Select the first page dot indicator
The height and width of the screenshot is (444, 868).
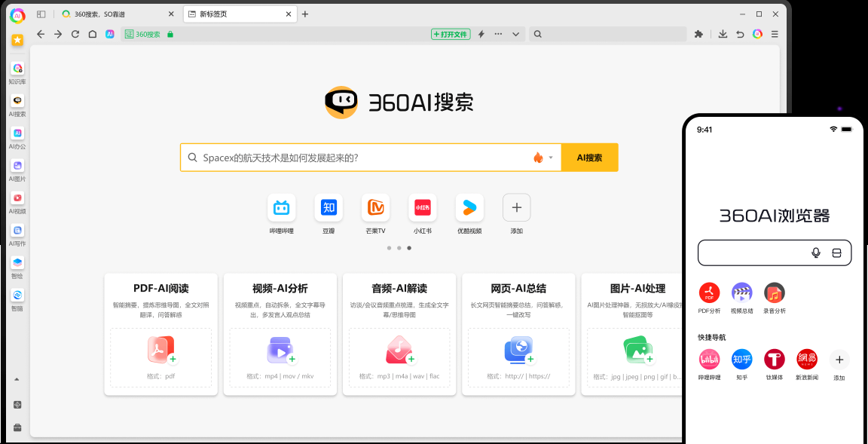point(389,248)
